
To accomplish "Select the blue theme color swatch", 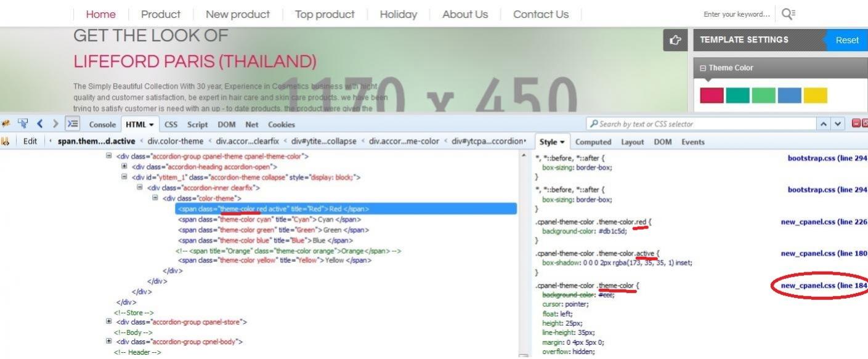I will [790, 95].
